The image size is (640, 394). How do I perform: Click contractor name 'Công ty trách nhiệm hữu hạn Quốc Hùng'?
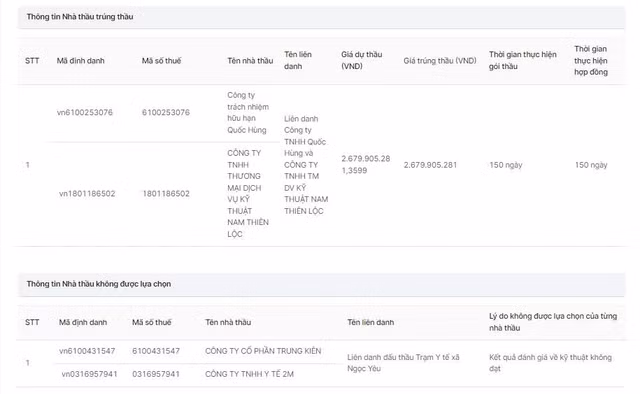248,112
